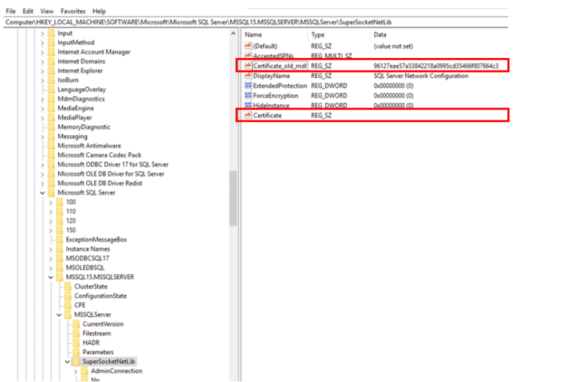The height and width of the screenshot is (382, 588).
Task: Open the File menu
Action: pos(11,12)
